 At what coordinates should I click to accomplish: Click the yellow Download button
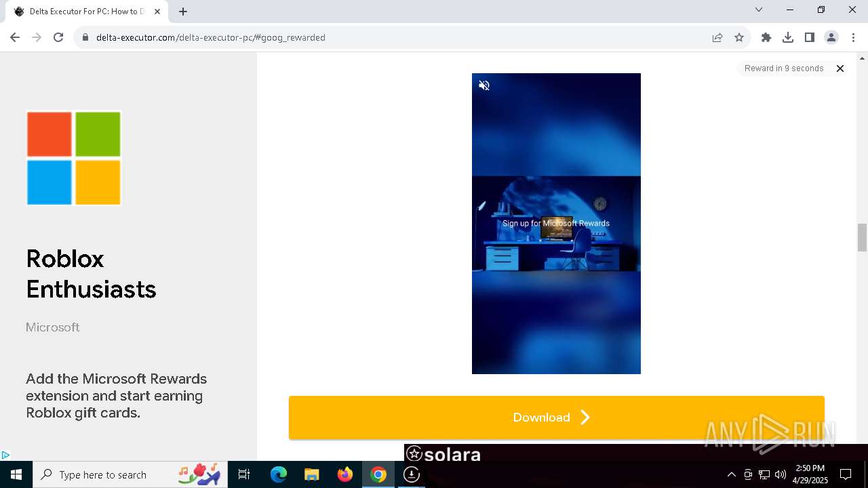coord(556,418)
